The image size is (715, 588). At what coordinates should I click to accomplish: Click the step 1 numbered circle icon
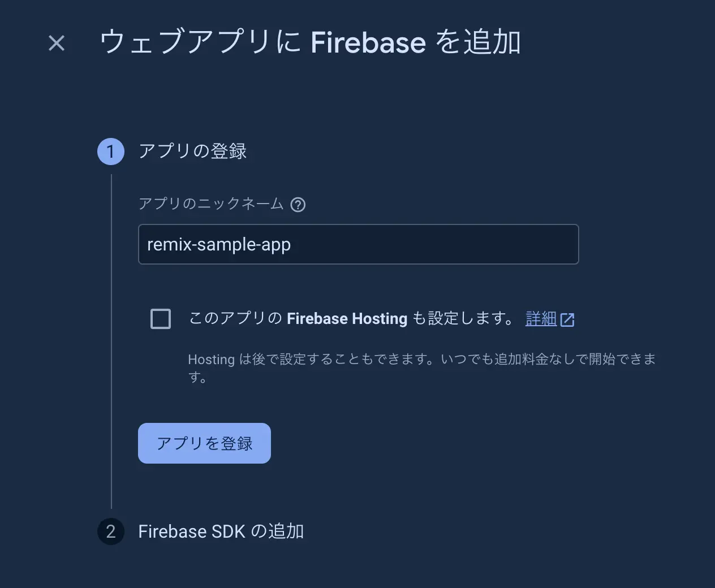(x=111, y=151)
